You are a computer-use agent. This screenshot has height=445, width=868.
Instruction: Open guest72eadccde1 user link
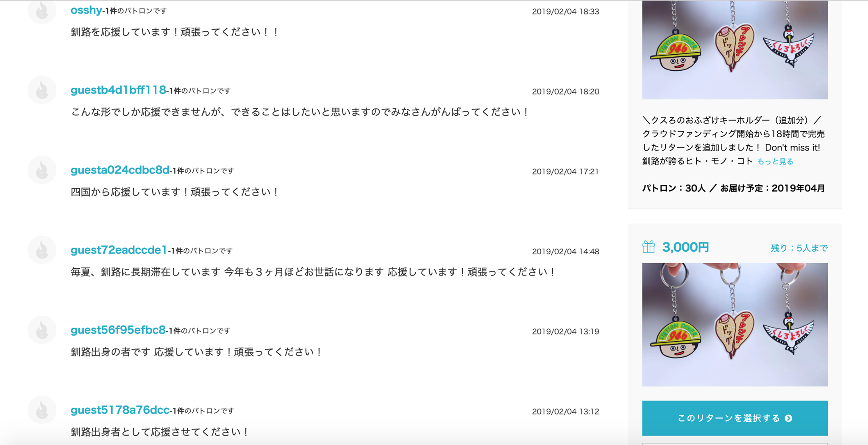pos(119,250)
